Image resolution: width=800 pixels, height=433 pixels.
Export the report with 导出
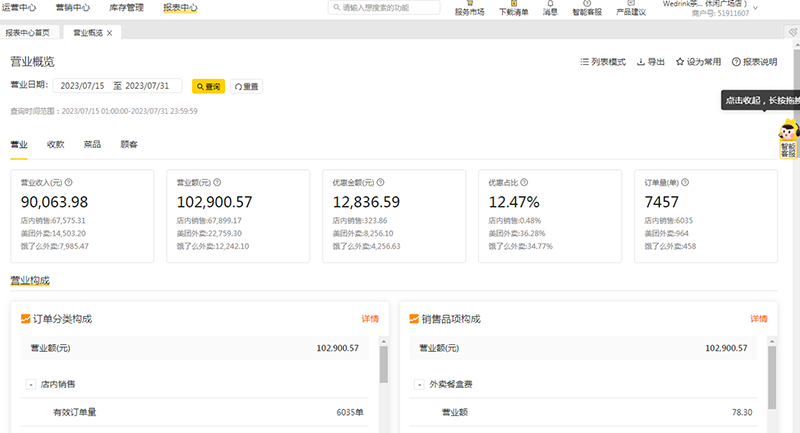click(x=651, y=62)
